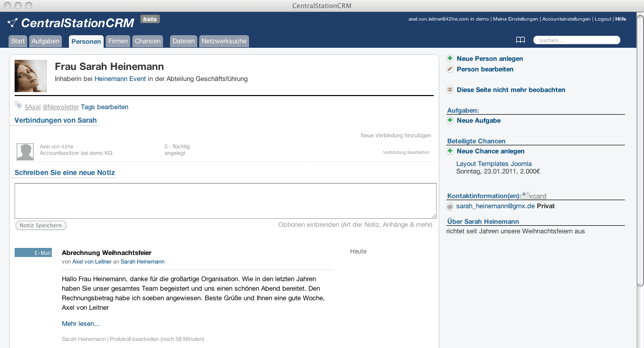Screen dimensions: 644x348
Task: Click Sarah Heinemann's profile photo
Action: pos(31,76)
